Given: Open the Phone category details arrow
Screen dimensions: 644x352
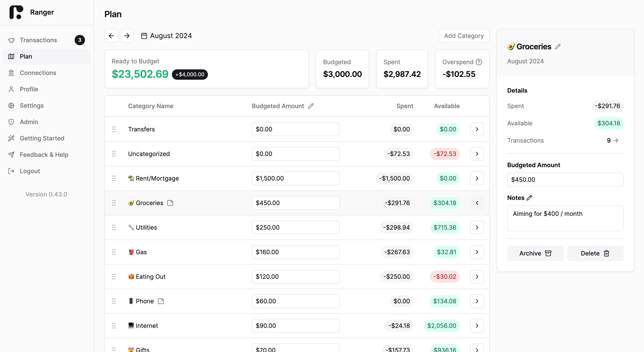Looking at the screenshot, I should (x=477, y=301).
